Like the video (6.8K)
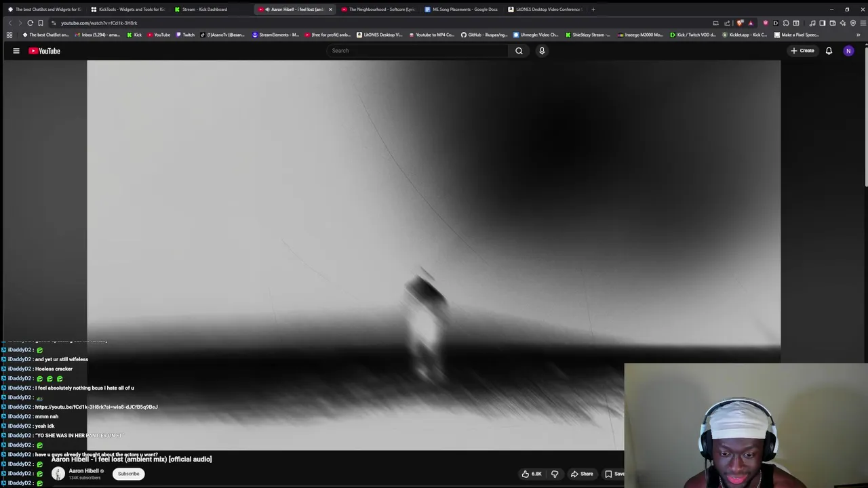This screenshot has width=868, height=488. point(532,474)
